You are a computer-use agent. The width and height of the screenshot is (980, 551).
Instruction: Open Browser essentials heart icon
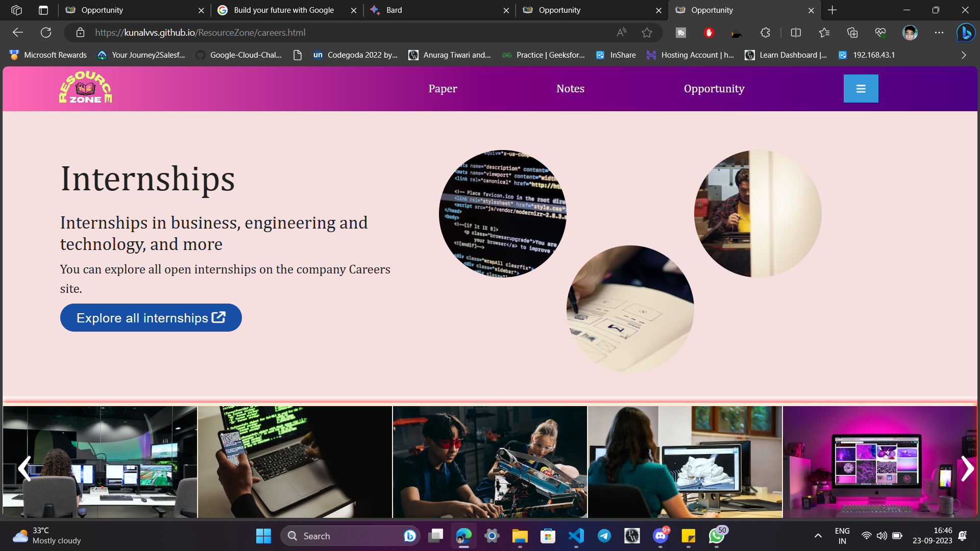(x=880, y=33)
